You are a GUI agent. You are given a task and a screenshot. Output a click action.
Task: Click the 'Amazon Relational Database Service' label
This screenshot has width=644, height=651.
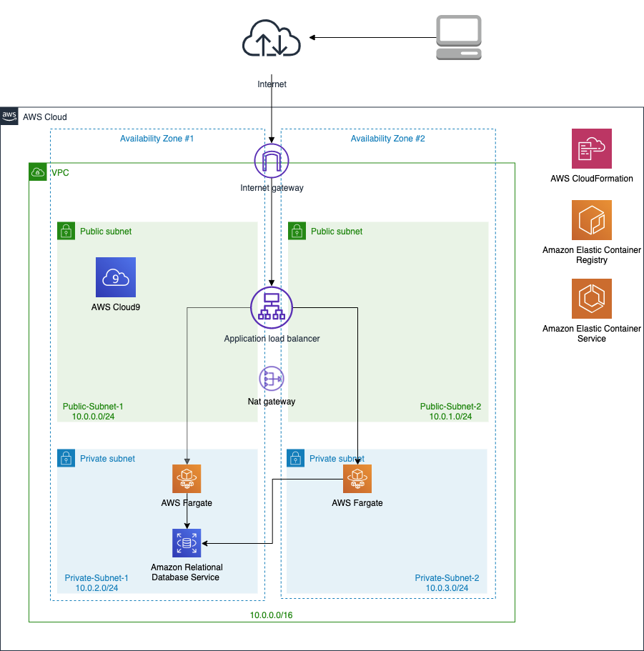[187, 572]
